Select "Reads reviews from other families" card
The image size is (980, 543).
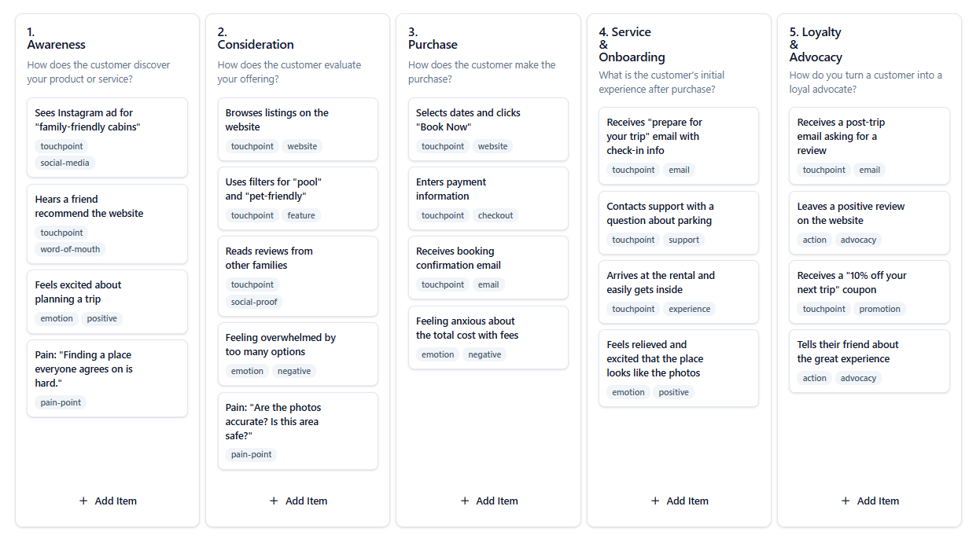[297, 259]
